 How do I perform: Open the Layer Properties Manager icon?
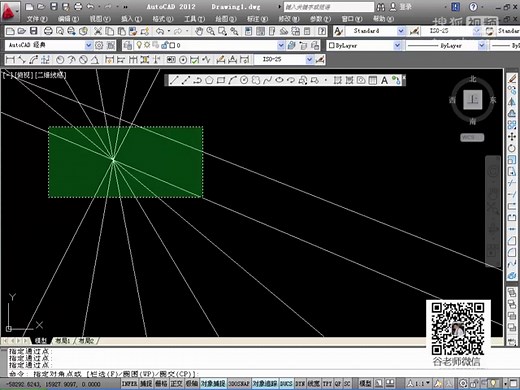tap(127, 45)
